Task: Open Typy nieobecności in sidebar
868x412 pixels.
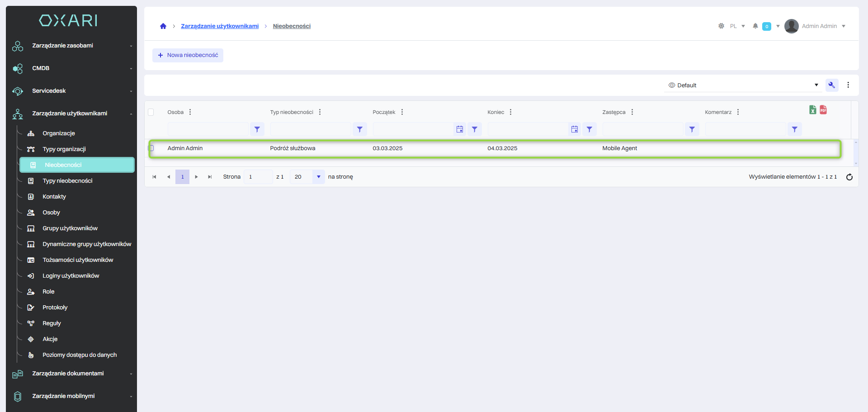Action: [67, 181]
